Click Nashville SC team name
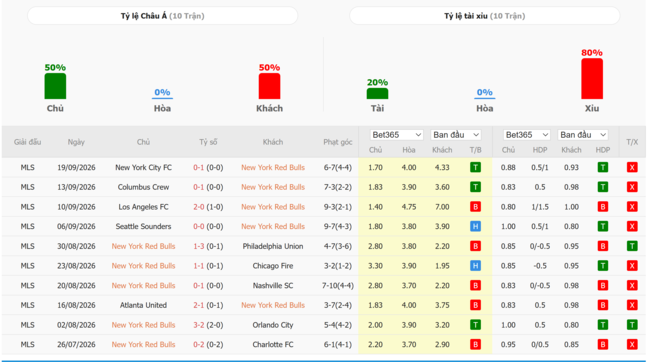Image resolution: width=650 pixels, height=362 pixels. [x=273, y=286]
